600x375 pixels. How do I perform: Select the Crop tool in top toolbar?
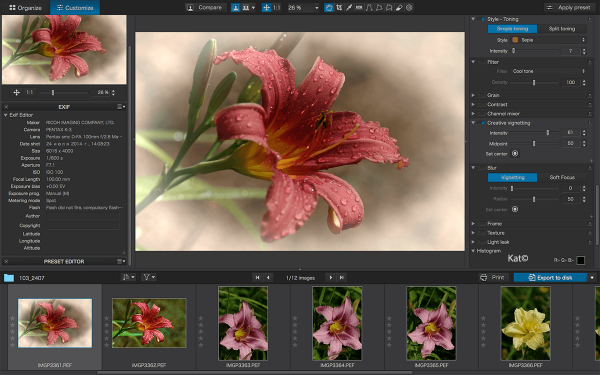pos(339,8)
